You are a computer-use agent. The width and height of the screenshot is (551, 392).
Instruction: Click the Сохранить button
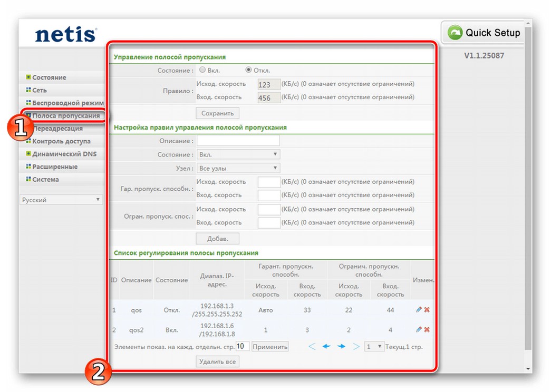[x=218, y=113]
